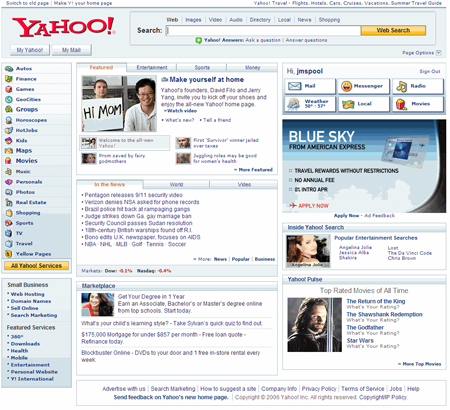Check Weather cloud icon button
Screen dimensions: 450x410
293,104
